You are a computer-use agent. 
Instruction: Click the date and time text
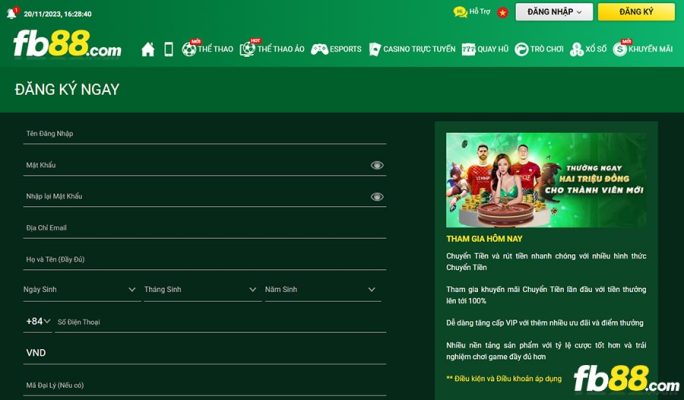pos(58,14)
